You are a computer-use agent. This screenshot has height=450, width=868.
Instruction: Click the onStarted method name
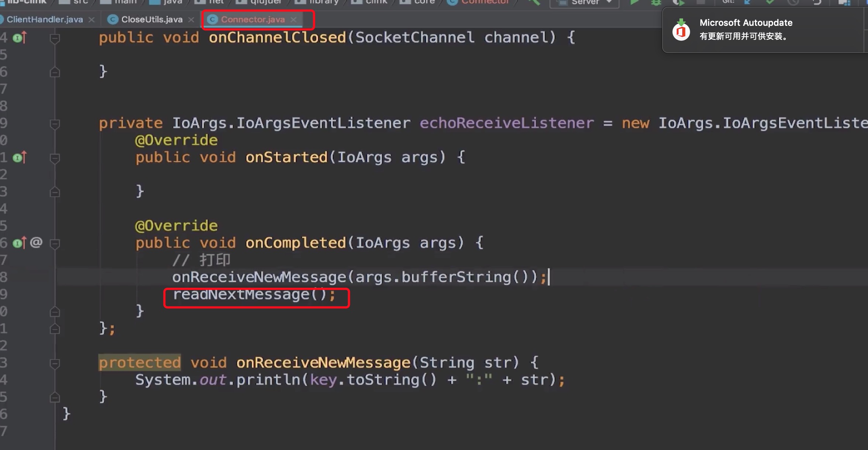(x=286, y=157)
